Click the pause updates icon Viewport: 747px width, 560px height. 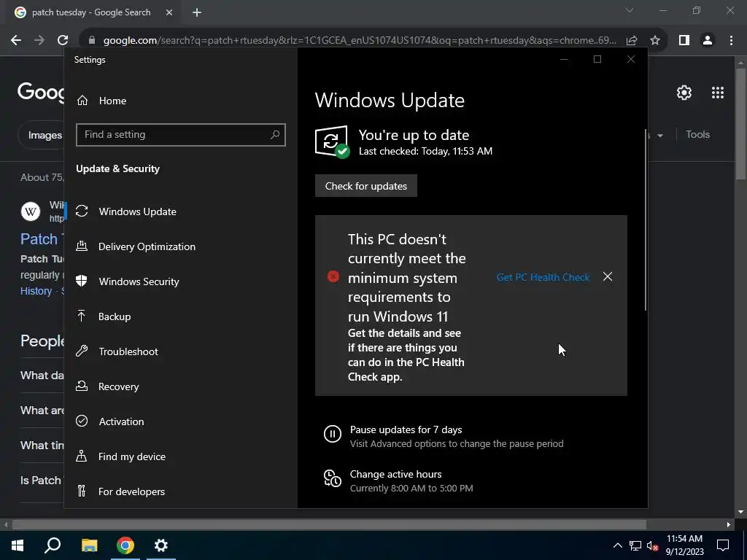tap(333, 434)
